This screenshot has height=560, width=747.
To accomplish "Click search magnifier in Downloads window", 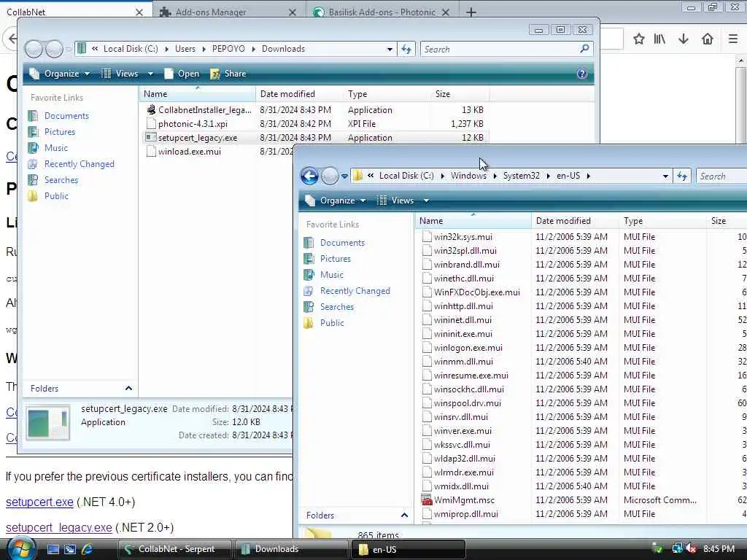I will pos(584,49).
